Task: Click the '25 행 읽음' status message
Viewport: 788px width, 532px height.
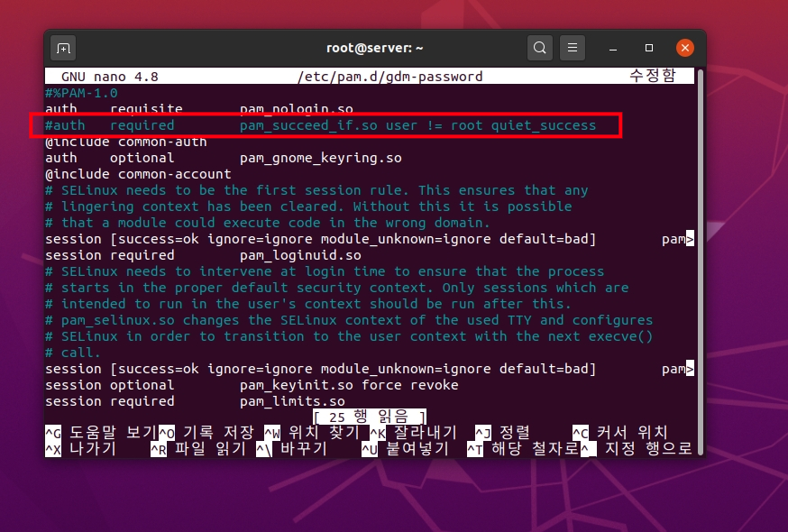Action: click(370, 417)
